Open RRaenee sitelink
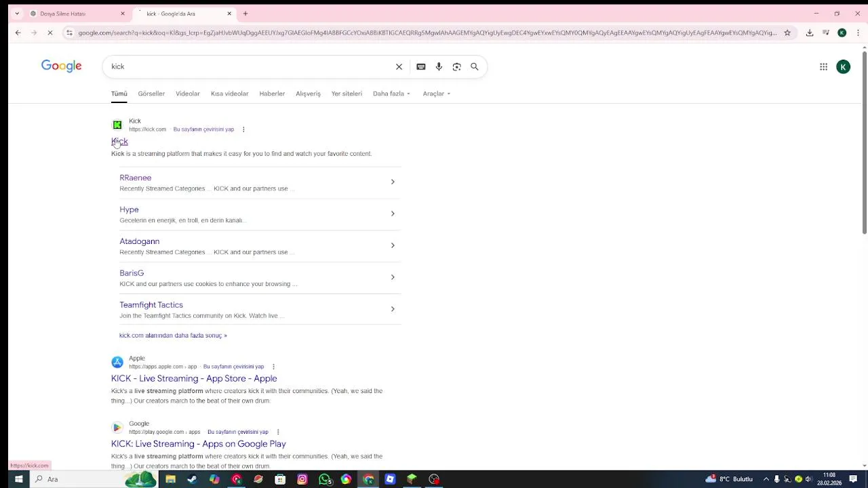The height and width of the screenshot is (488, 868). pos(136,178)
